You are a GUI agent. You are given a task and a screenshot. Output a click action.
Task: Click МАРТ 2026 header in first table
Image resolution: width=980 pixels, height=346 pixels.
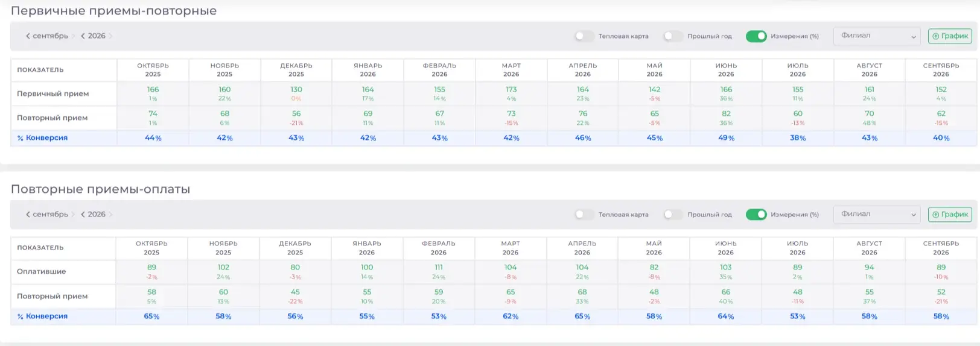pos(511,70)
